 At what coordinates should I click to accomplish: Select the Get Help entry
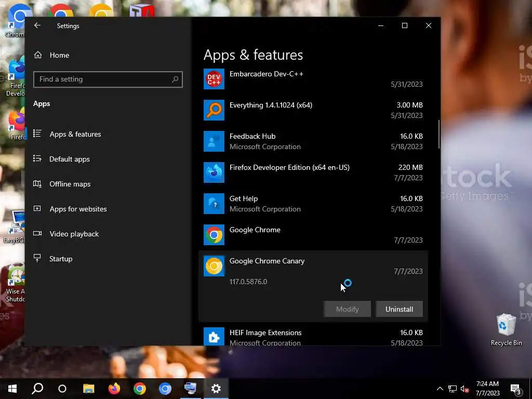coord(313,204)
